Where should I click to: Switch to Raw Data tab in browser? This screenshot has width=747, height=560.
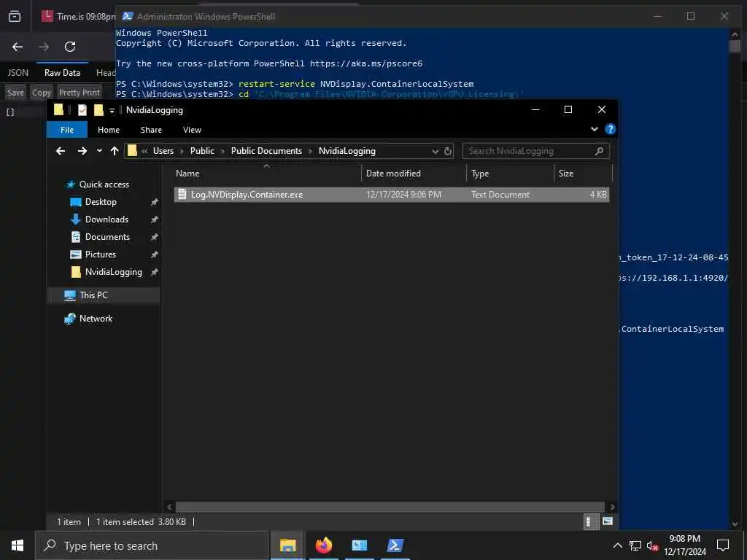click(x=62, y=73)
